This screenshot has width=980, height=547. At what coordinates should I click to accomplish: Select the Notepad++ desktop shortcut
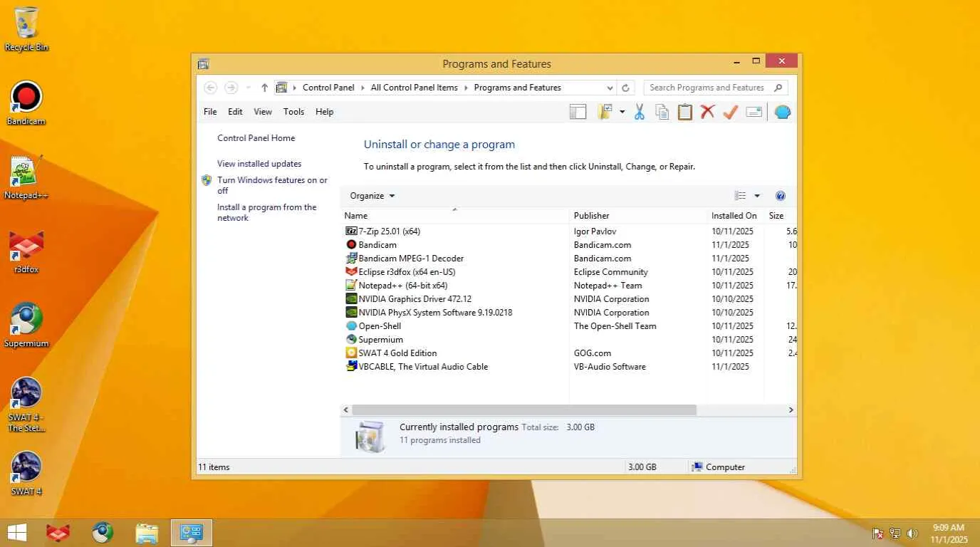point(26,177)
